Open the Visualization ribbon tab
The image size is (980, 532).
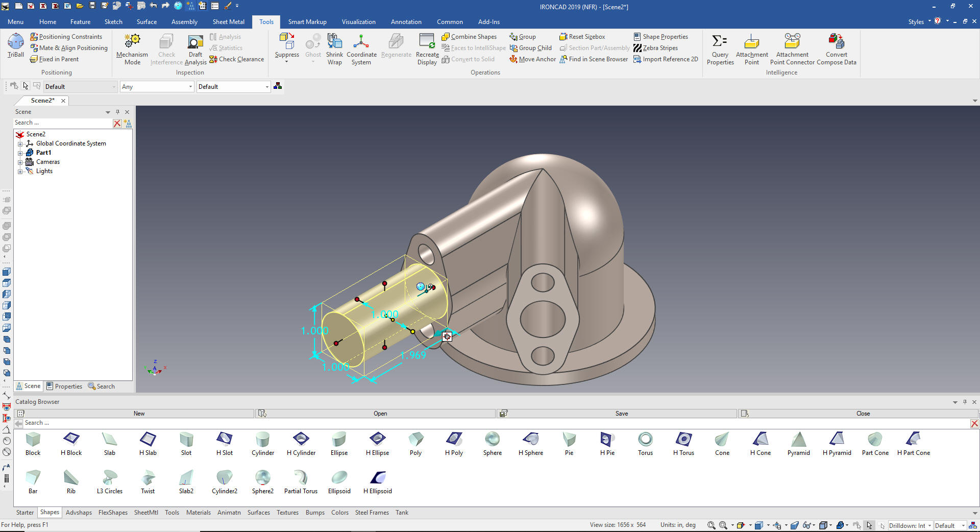pyautogui.click(x=358, y=22)
